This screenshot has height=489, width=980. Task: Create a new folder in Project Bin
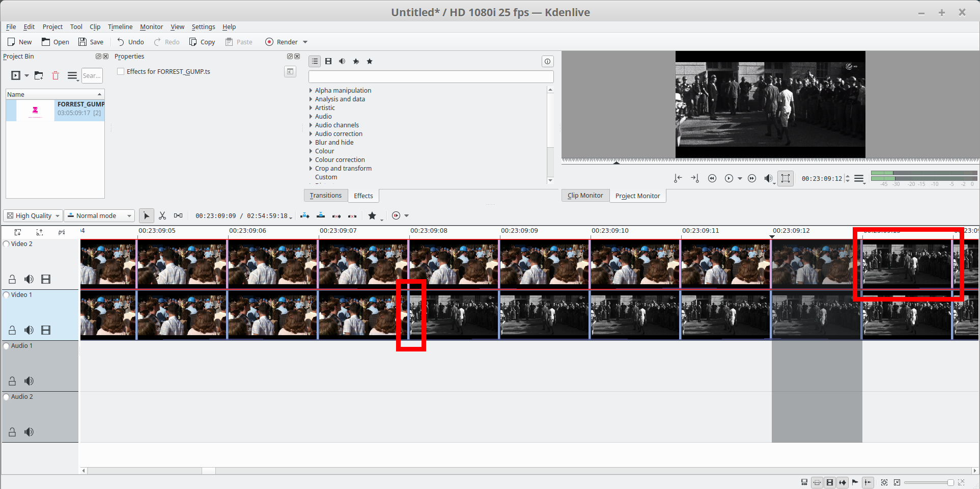pyautogui.click(x=39, y=75)
